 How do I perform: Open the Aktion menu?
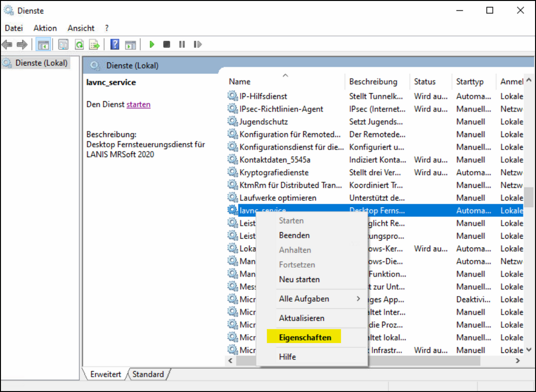45,28
